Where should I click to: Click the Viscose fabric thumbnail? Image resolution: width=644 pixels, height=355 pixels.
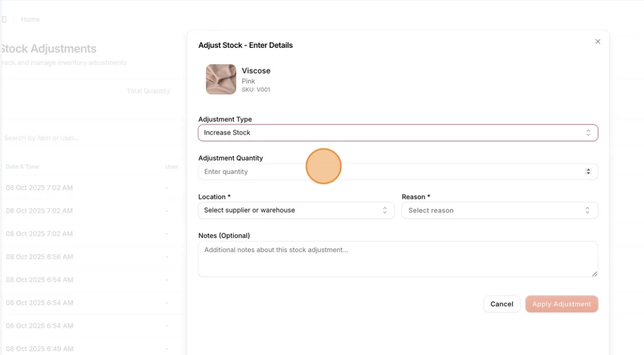pyautogui.click(x=221, y=79)
